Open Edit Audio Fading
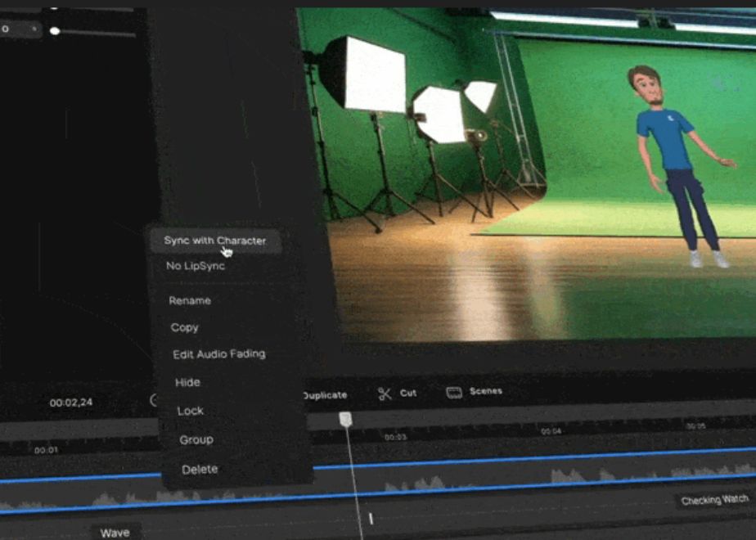756x540 pixels. pyautogui.click(x=219, y=354)
